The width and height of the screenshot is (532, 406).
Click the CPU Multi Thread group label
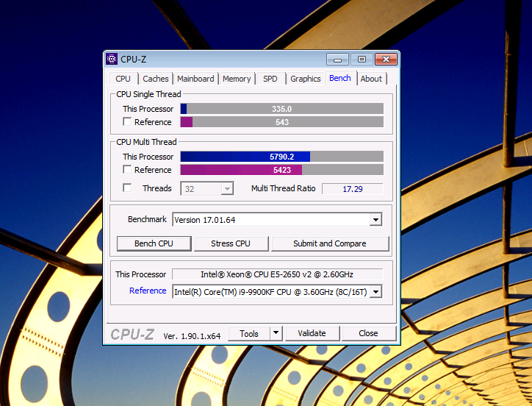click(x=146, y=142)
